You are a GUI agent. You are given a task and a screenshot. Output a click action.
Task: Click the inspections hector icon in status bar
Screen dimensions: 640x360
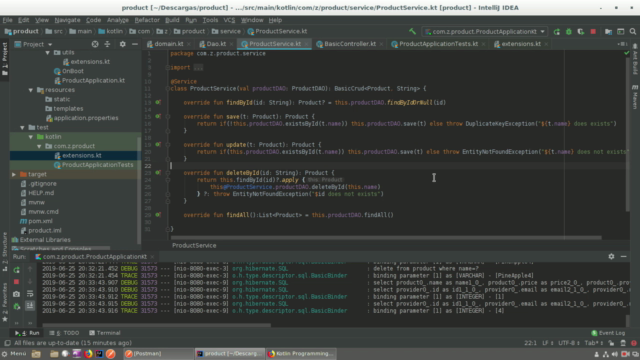(623, 343)
